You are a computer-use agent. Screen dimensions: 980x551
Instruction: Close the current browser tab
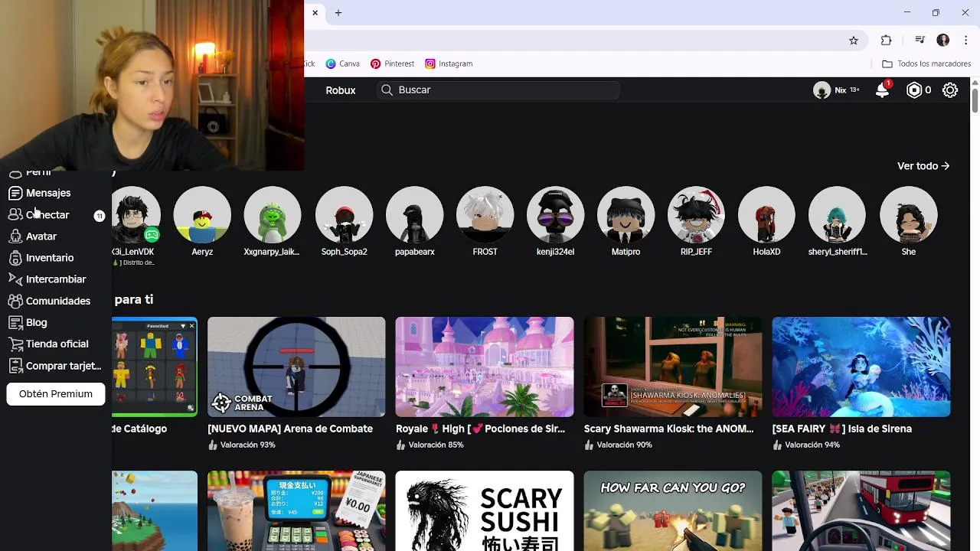point(315,13)
